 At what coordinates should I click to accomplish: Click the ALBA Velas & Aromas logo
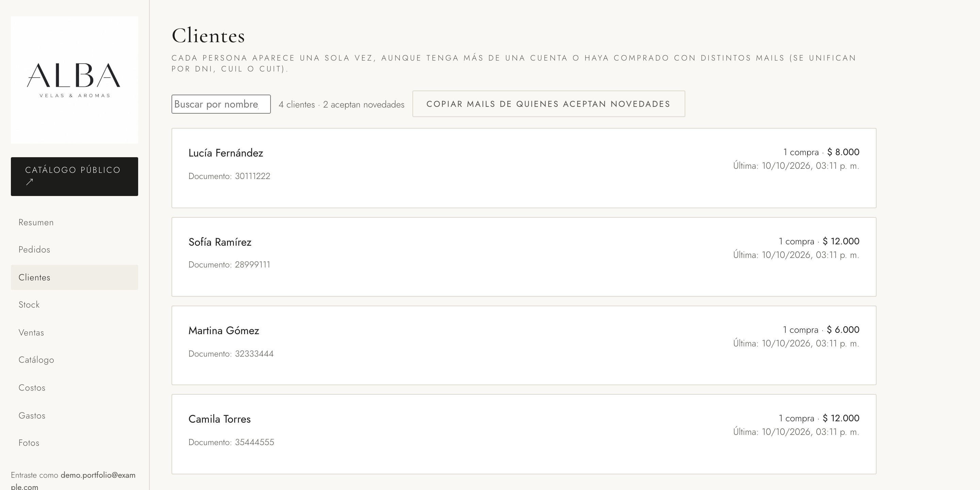click(74, 80)
